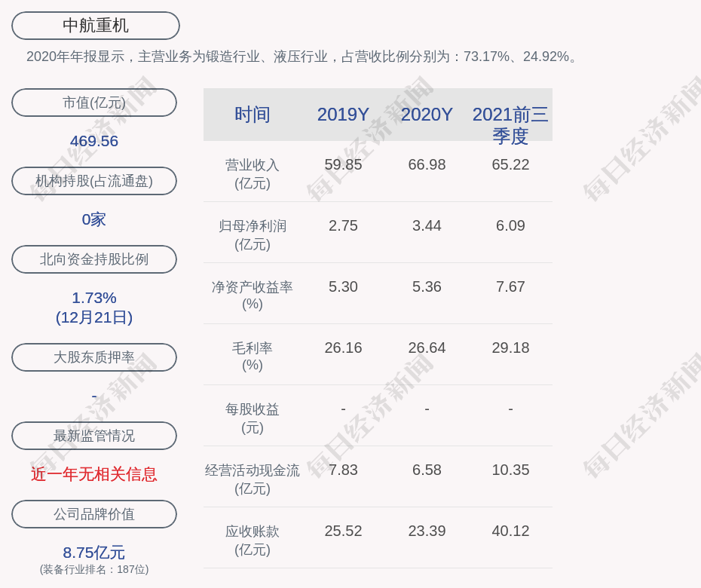Click the red 近一年无相关信息 text
The image size is (701, 588).
tap(94, 474)
